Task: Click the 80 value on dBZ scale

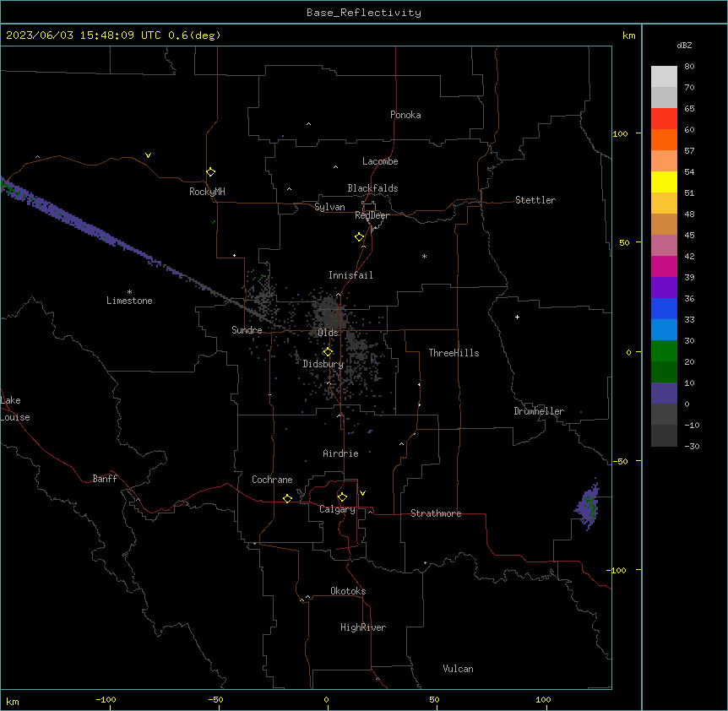Action: pyautogui.click(x=689, y=66)
